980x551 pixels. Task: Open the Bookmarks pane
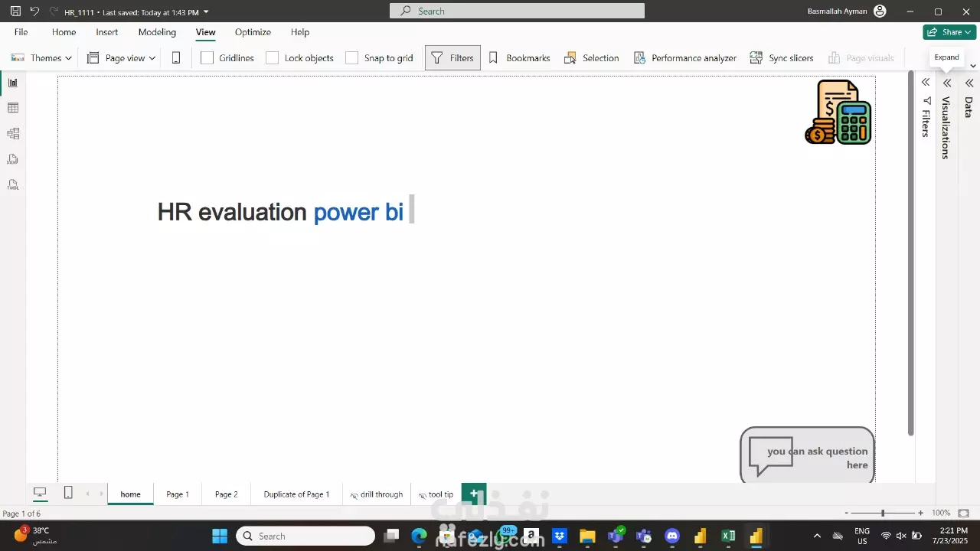519,58
